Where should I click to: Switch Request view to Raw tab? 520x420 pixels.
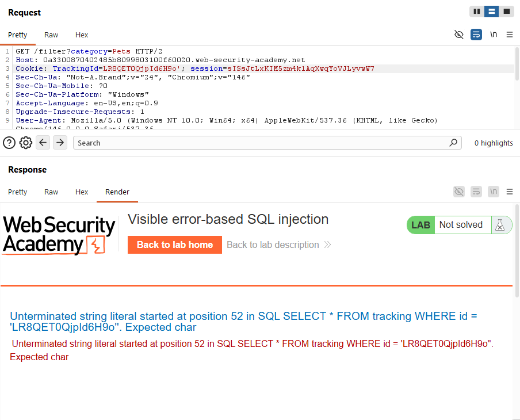click(51, 35)
